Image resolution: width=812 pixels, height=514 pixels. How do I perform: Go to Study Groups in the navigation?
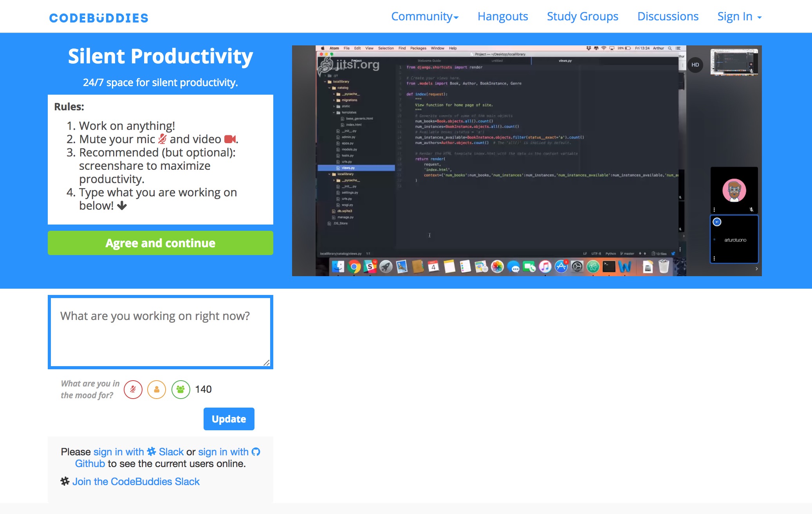click(x=582, y=16)
